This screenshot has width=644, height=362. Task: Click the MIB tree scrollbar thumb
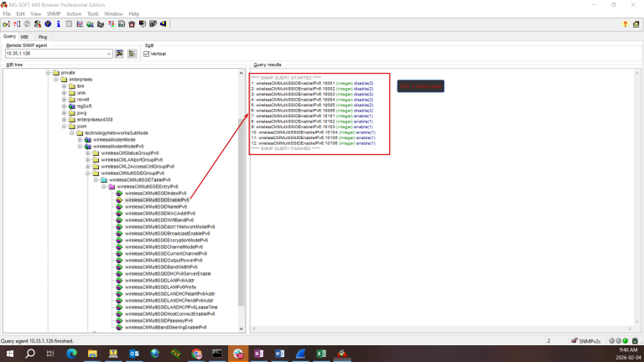[x=241, y=212]
